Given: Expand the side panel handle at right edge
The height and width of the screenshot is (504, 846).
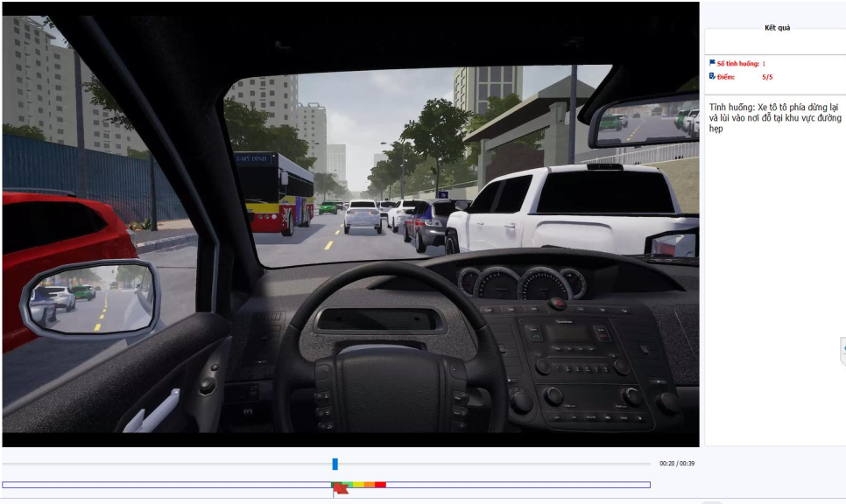Looking at the screenshot, I should [842, 348].
